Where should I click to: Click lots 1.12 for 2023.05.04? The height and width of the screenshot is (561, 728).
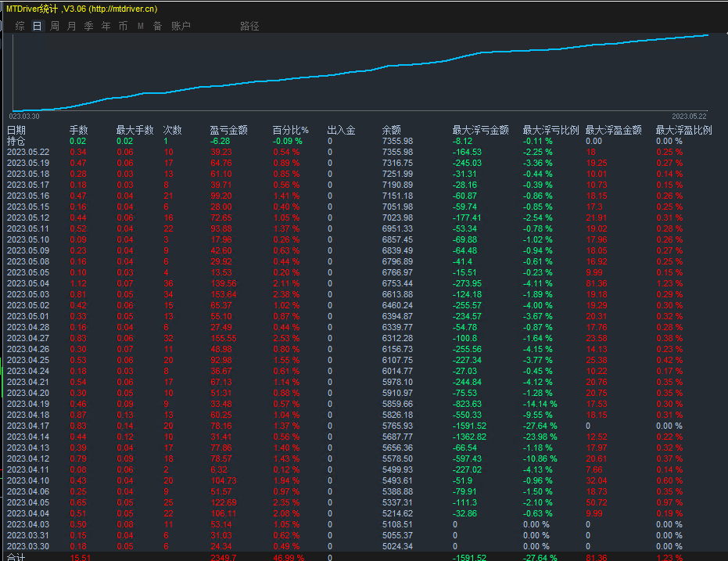pyautogui.click(x=78, y=283)
